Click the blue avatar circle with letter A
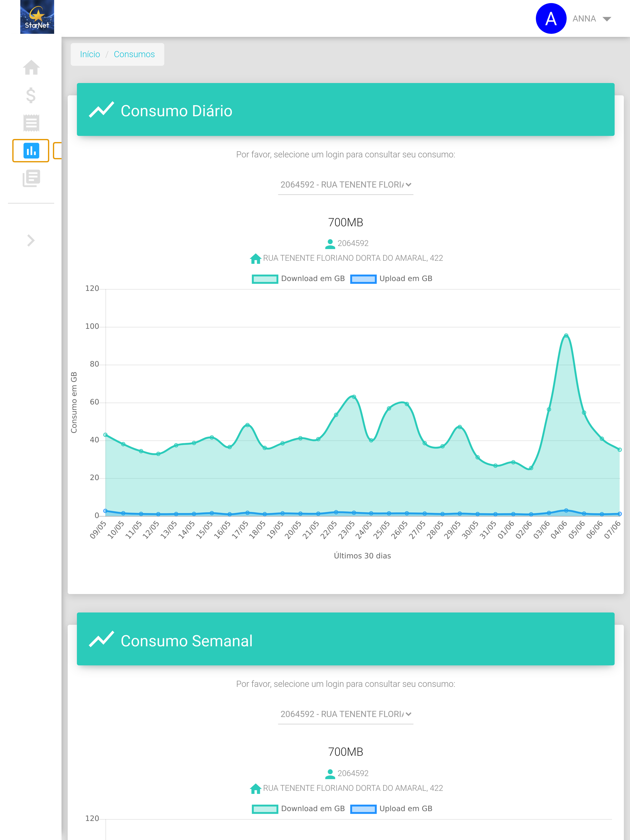This screenshot has height=840, width=630. coord(551,19)
